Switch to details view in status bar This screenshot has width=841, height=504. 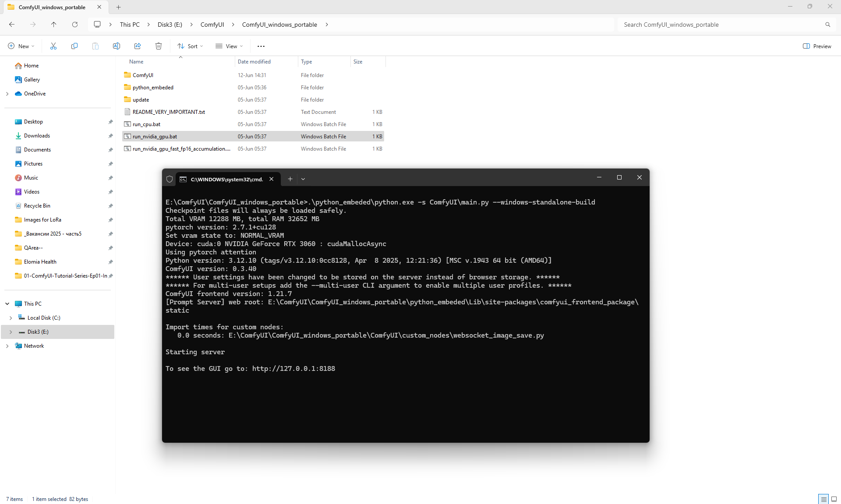pos(823,499)
